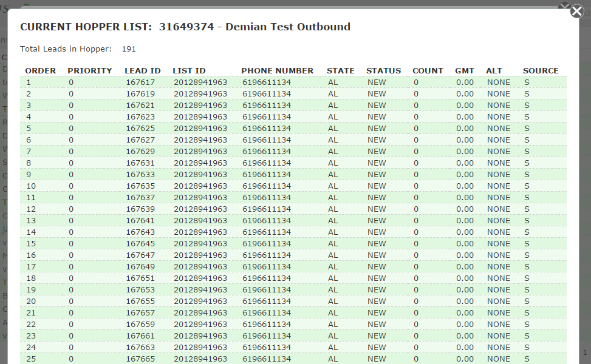Click the Total Leads in Hopper label
This screenshot has height=364, width=591.
coord(66,49)
